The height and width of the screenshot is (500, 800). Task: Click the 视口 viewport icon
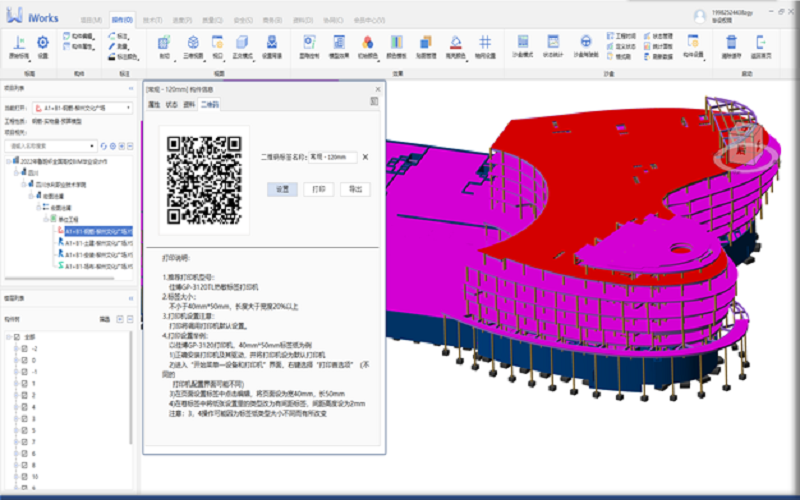(x=217, y=46)
